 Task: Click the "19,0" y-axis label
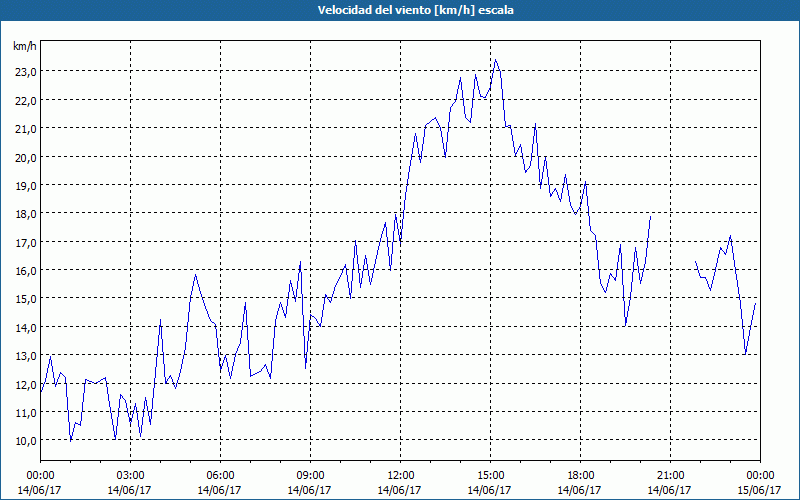point(26,186)
